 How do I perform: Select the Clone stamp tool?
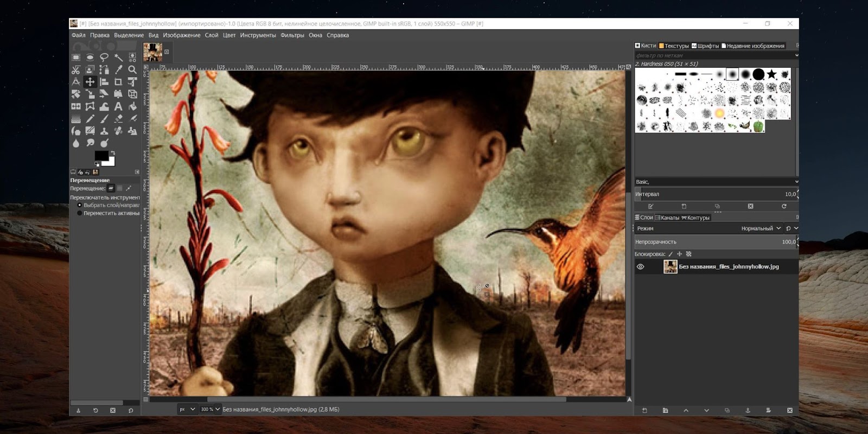[104, 131]
